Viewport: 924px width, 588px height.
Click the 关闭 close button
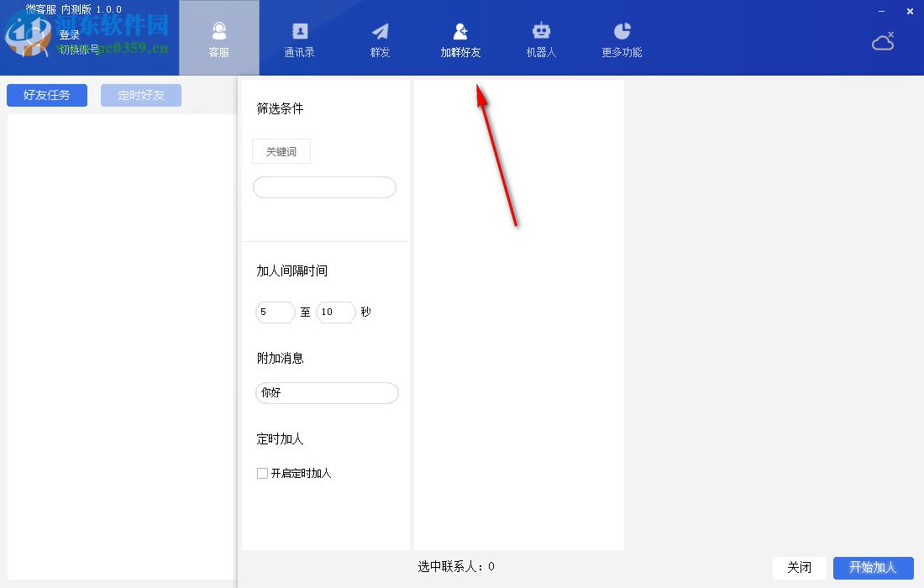click(x=799, y=567)
